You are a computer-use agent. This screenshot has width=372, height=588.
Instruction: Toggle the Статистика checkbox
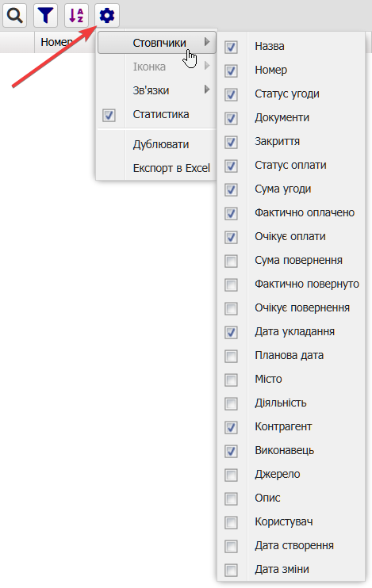click(x=109, y=115)
